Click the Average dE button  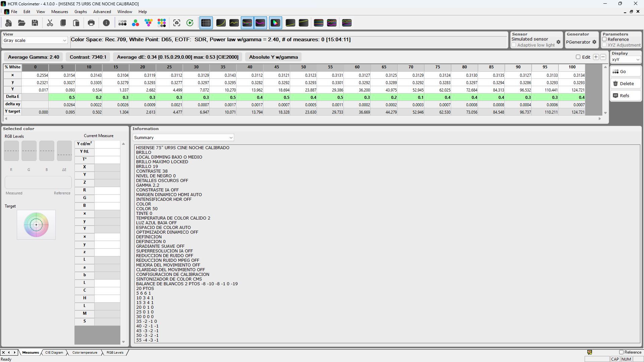178,57
